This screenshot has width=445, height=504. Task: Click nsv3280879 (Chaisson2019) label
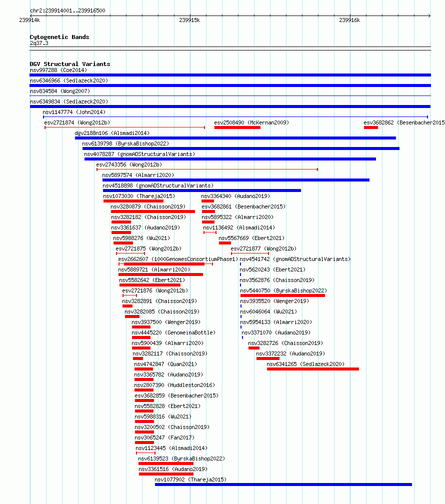click(x=148, y=206)
